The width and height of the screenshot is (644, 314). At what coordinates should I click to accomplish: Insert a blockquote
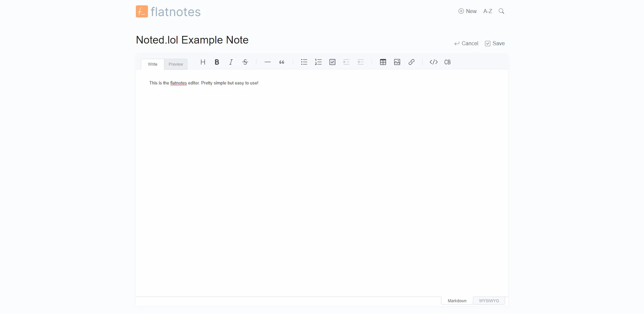[x=282, y=62]
